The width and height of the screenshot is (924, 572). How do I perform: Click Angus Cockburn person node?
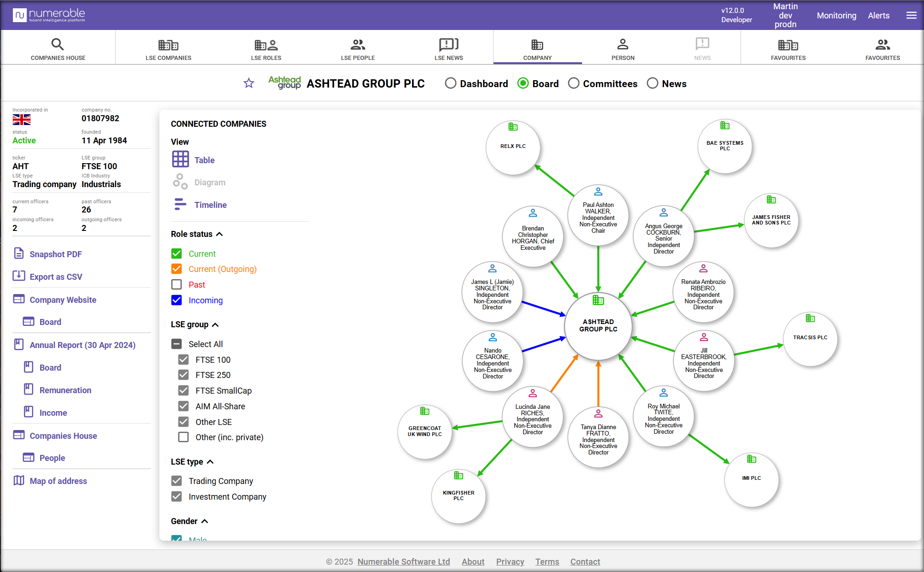664,236
